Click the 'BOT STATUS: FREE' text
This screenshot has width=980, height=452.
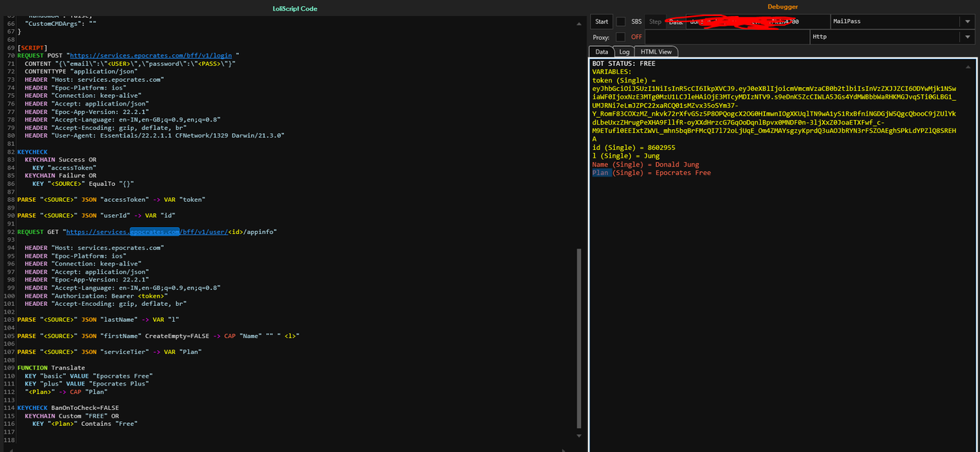[624, 63]
